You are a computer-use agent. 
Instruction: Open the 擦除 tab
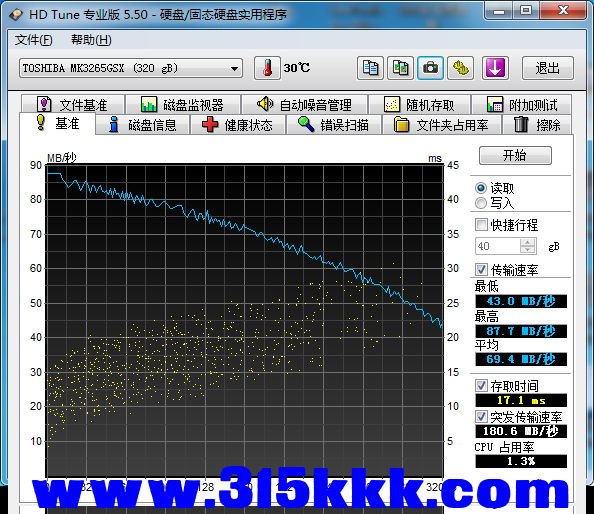(538, 125)
